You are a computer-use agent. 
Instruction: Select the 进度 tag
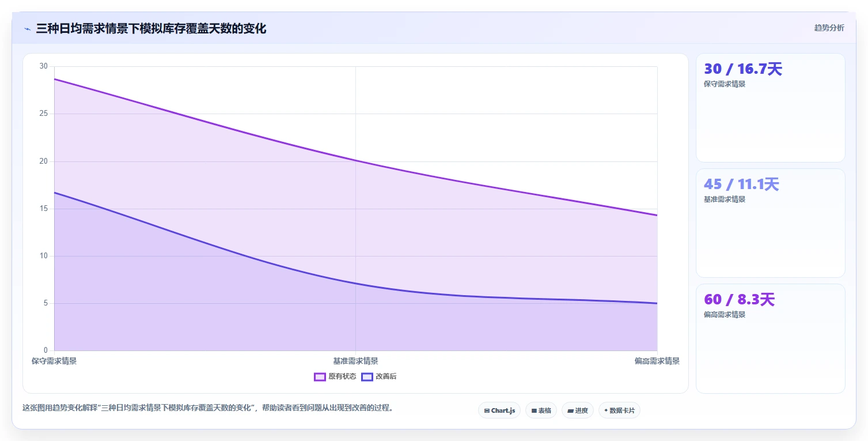[578, 410]
